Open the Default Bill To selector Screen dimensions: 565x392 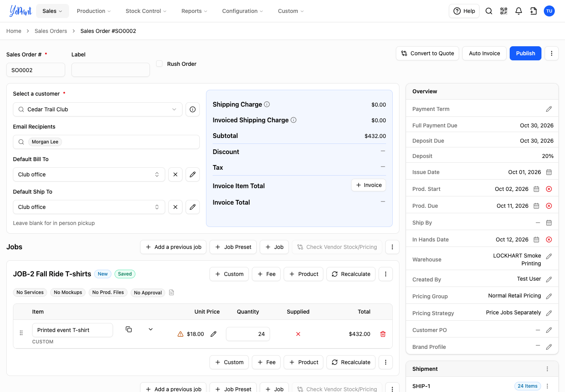[89, 174]
